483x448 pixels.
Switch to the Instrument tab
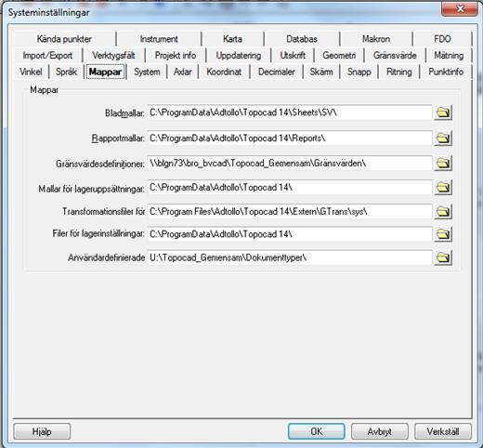point(159,39)
